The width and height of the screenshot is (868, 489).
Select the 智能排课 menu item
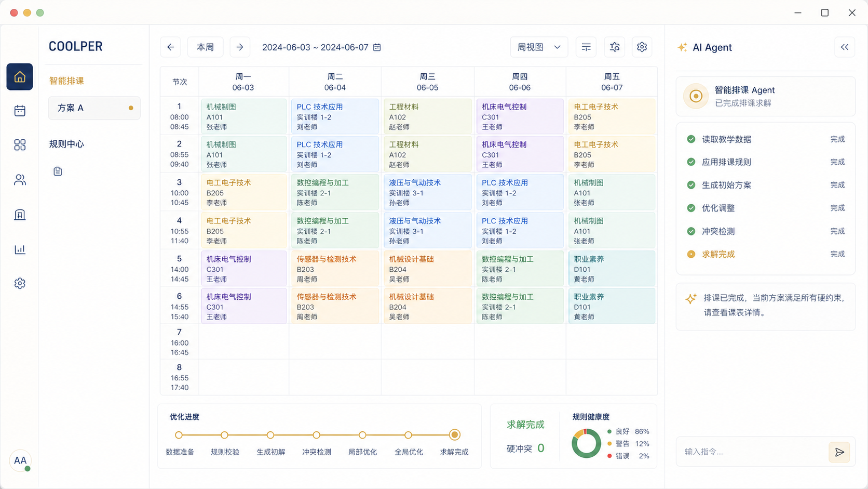[x=66, y=81]
